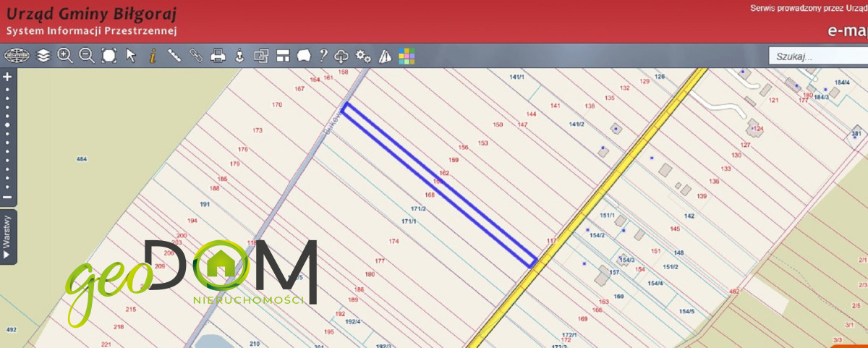Click parcel number 142
868x348 pixels.
point(689,216)
